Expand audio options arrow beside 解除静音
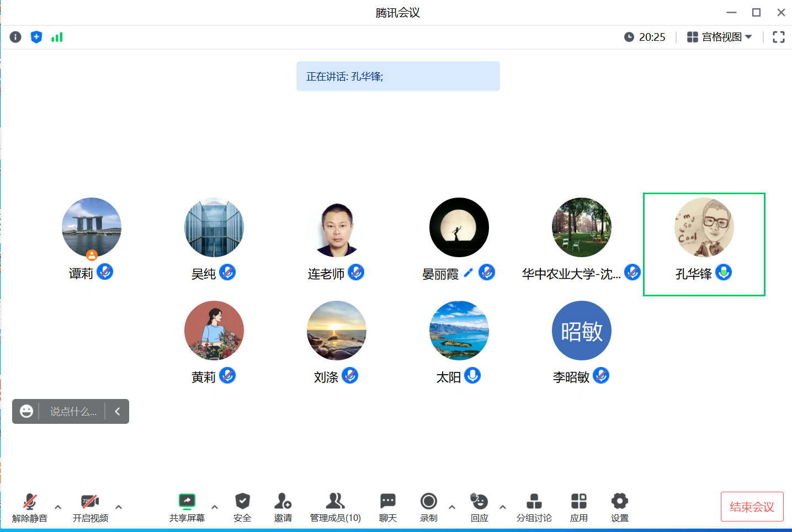The width and height of the screenshot is (792, 532). coord(58,507)
